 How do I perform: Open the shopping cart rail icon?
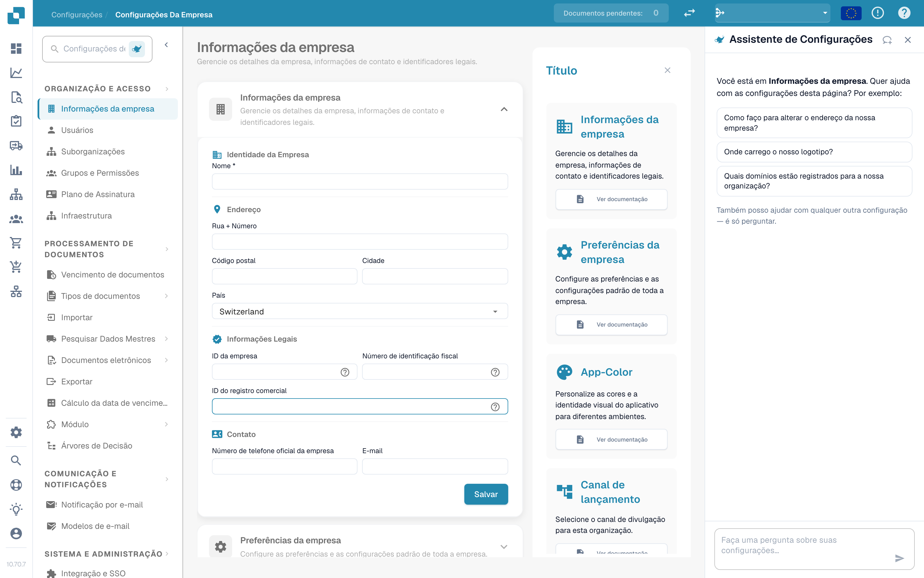(x=16, y=243)
